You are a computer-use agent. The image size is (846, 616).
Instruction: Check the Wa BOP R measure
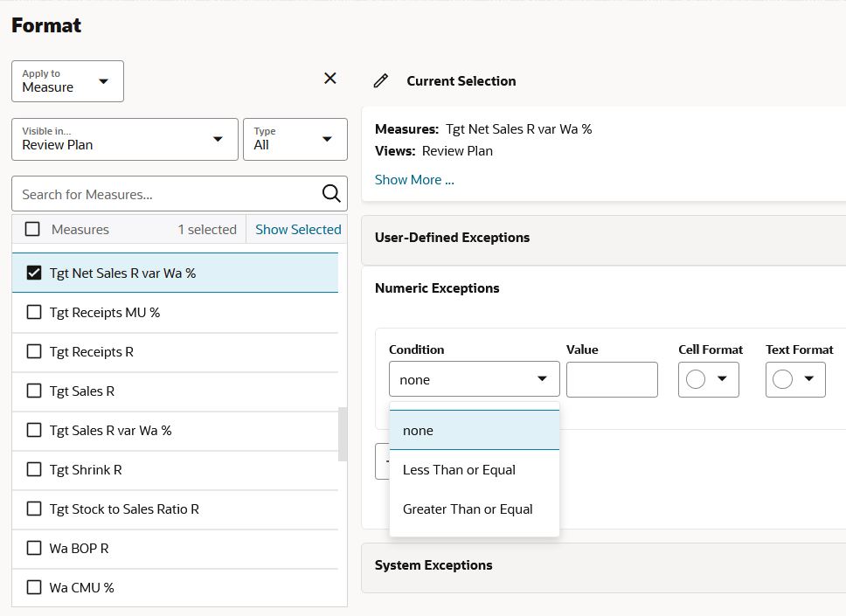pyautogui.click(x=34, y=548)
